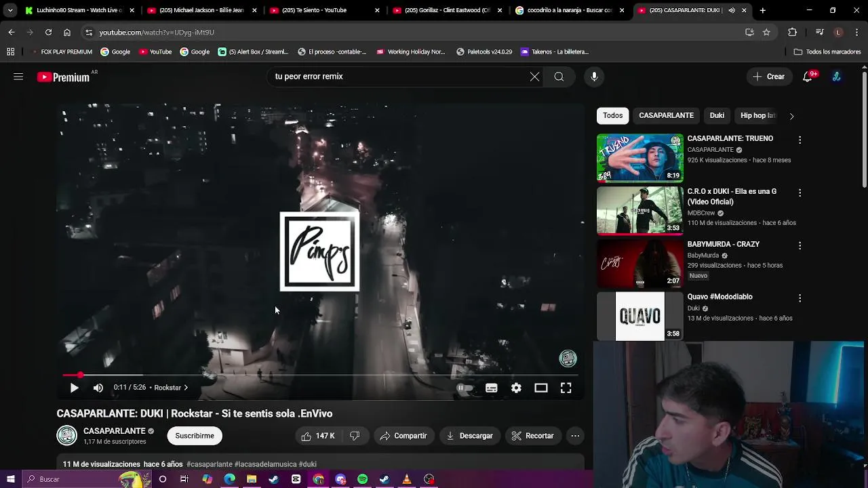This screenshot has height=488, width=868.
Task: Click the CASAPARLANTE channel avatar
Action: (66, 436)
